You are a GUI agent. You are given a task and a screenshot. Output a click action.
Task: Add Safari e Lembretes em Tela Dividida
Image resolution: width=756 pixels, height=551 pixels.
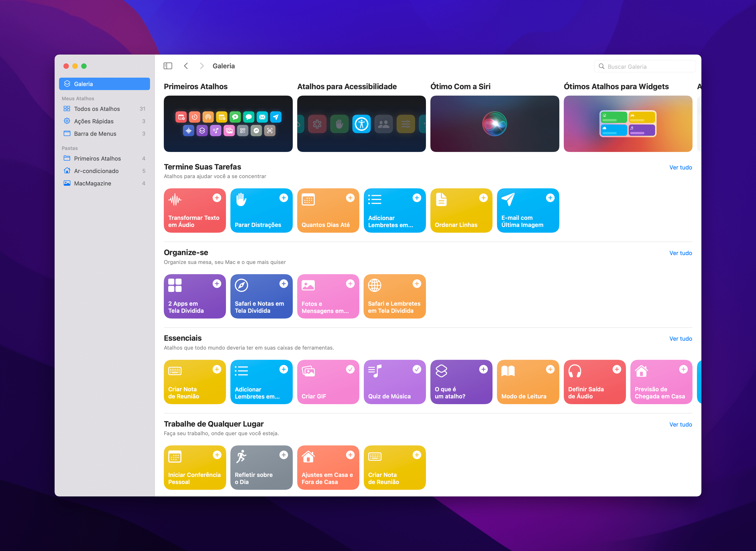417,283
